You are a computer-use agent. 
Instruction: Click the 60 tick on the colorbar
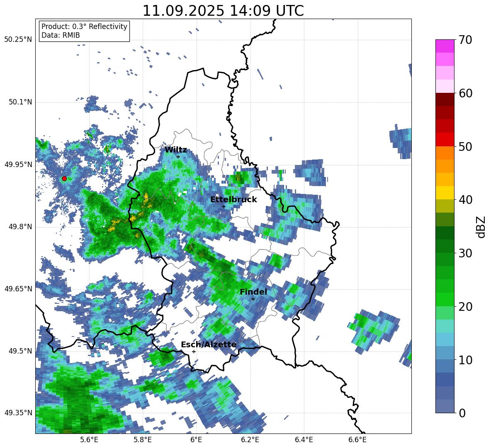[x=465, y=93]
